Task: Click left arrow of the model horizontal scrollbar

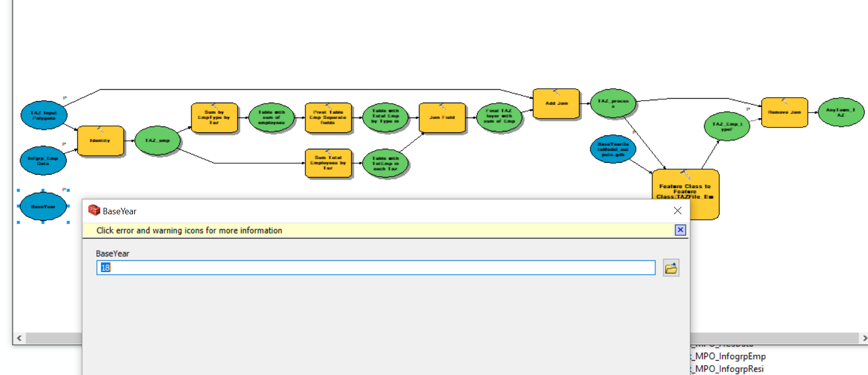Action: 19,338
